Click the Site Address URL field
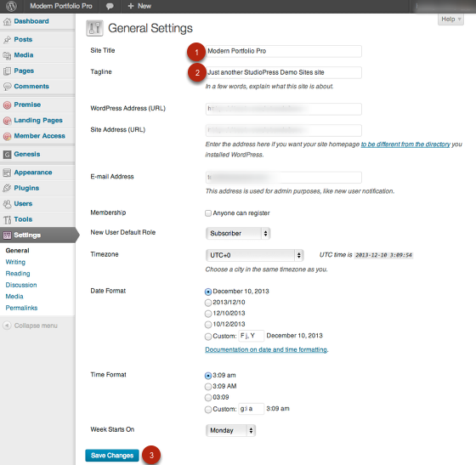This screenshot has width=476, height=465. 284,130
